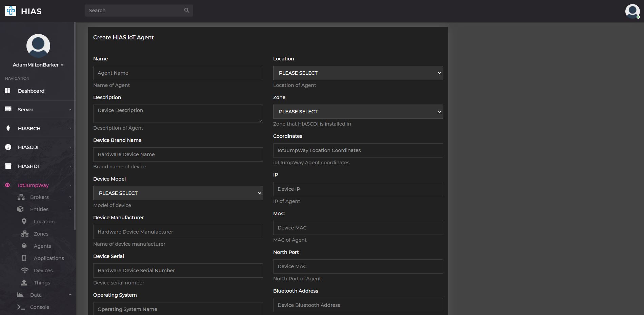Image resolution: width=644 pixels, height=315 pixels.
Task: Click the Dashboard grid icon
Action: pos(7,90)
